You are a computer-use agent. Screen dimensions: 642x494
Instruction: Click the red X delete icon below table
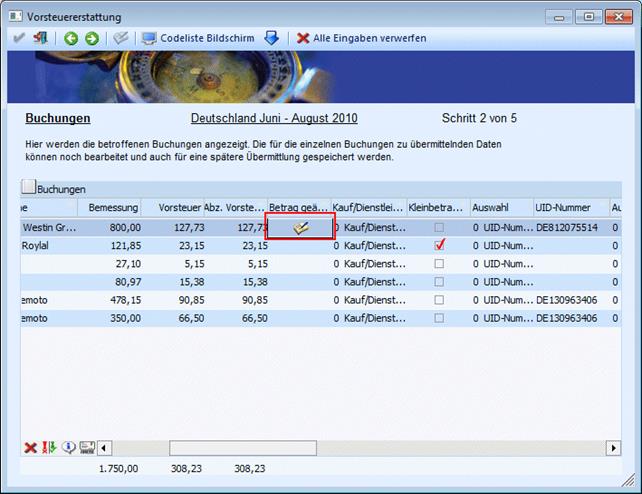click(x=30, y=447)
